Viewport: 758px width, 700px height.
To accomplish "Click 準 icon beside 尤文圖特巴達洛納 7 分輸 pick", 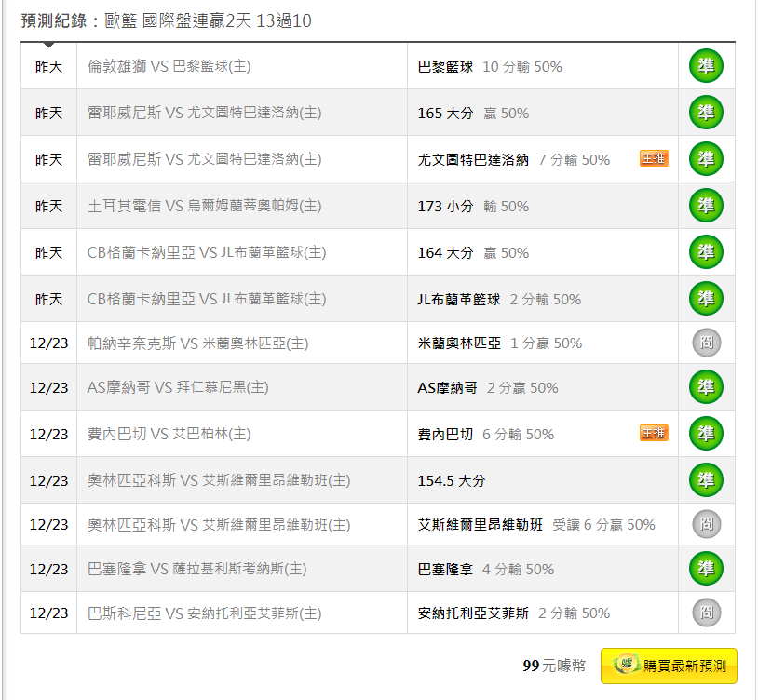I will tap(706, 159).
